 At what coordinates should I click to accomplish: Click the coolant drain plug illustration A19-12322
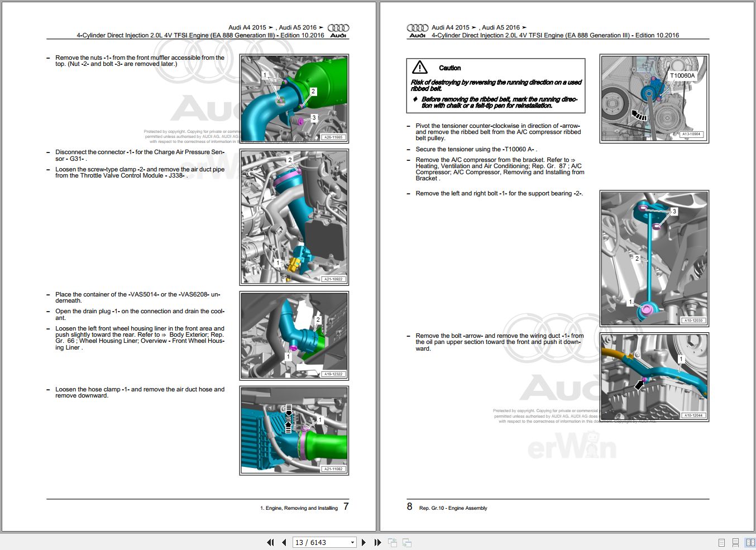294,336
